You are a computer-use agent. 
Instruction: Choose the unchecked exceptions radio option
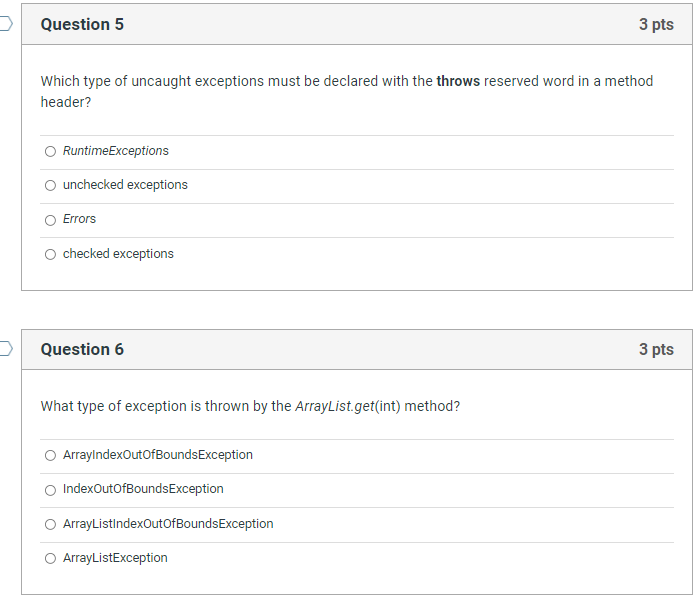[x=50, y=185]
